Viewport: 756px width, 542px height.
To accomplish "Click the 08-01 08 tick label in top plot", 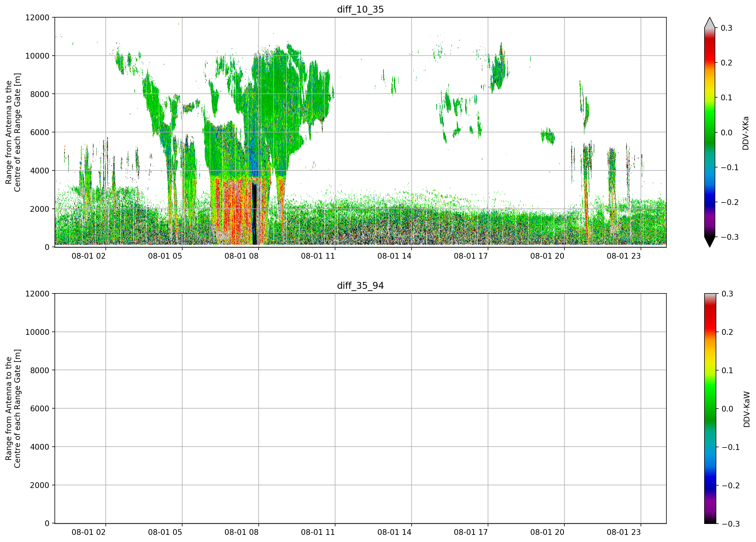I will pyautogui.click(x=241, y=256).
